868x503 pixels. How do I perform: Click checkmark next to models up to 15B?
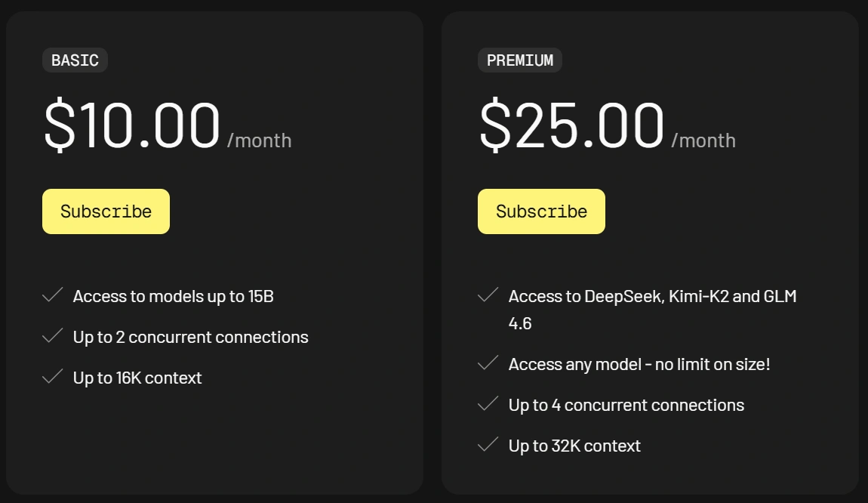coord(52,295)
